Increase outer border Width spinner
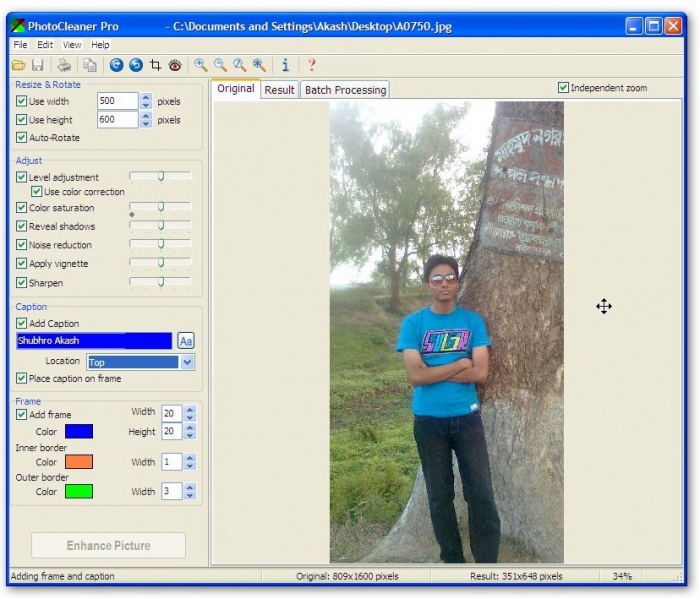 coord(190,487)
